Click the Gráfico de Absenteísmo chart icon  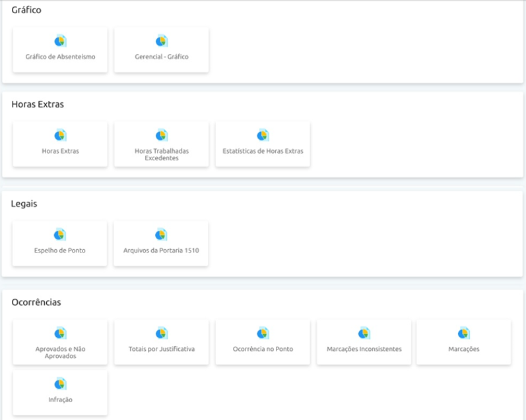pos(60,42)
